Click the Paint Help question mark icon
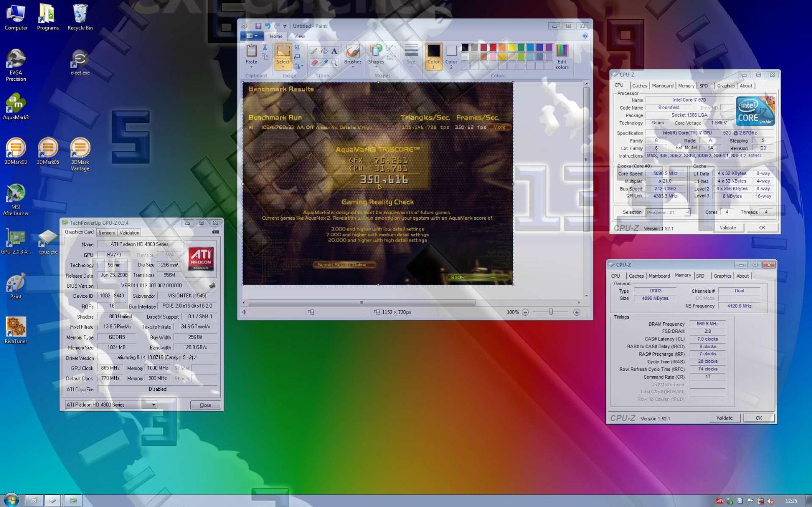812x507 pixels. 585,36
